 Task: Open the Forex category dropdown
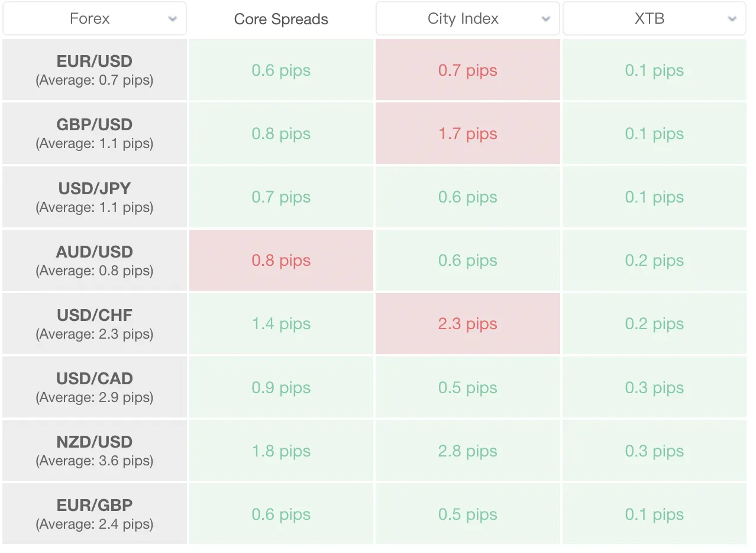click(x=95, y=18)
